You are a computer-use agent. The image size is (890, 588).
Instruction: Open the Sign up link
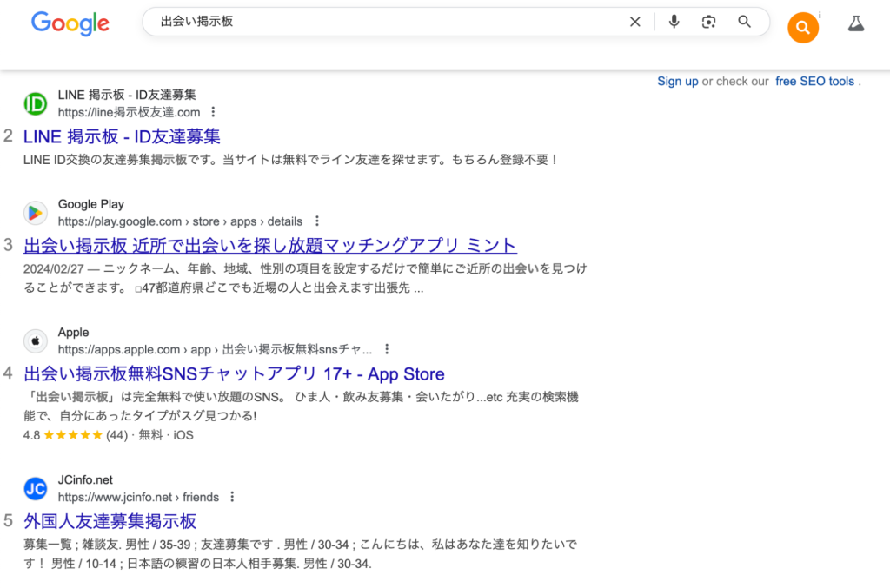tap(678, 81)
